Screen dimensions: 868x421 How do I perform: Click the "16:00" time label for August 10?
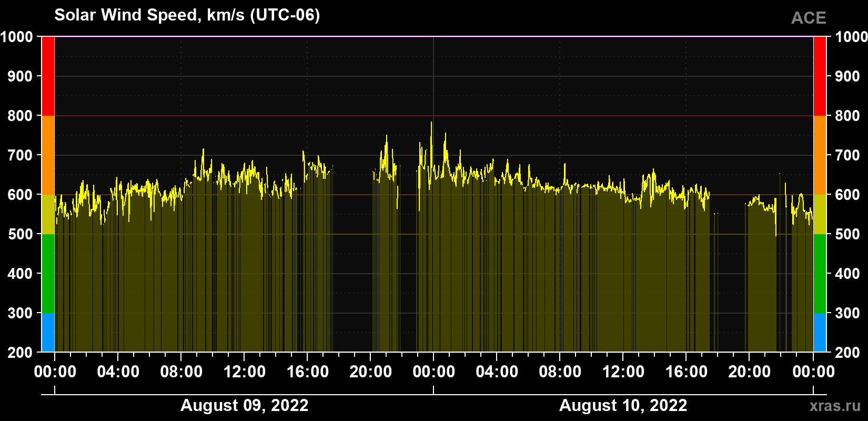pos(687,372)
